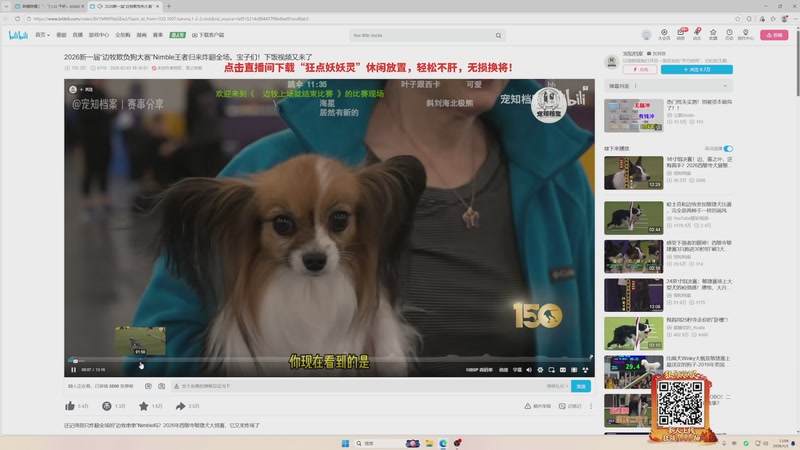This screenshot has width=800, height=450.
Task: Toggle web fullscreen icon
Action: tap(574, 369)
